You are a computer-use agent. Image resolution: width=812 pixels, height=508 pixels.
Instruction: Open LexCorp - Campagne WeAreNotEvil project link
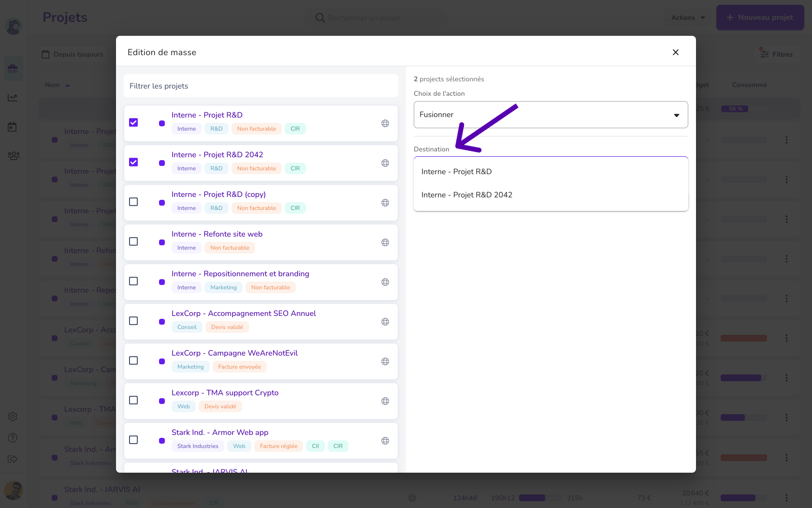click(x=234, y=353)
